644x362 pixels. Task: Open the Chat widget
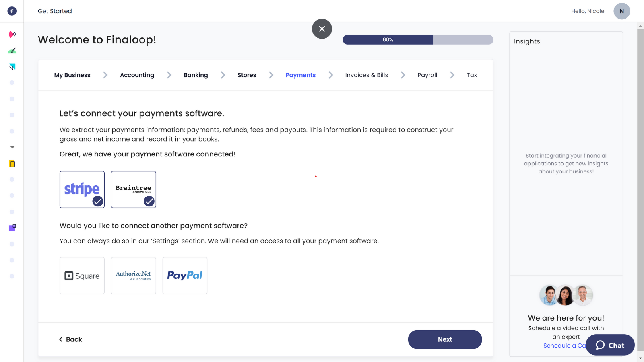click(x=610, y=345)
